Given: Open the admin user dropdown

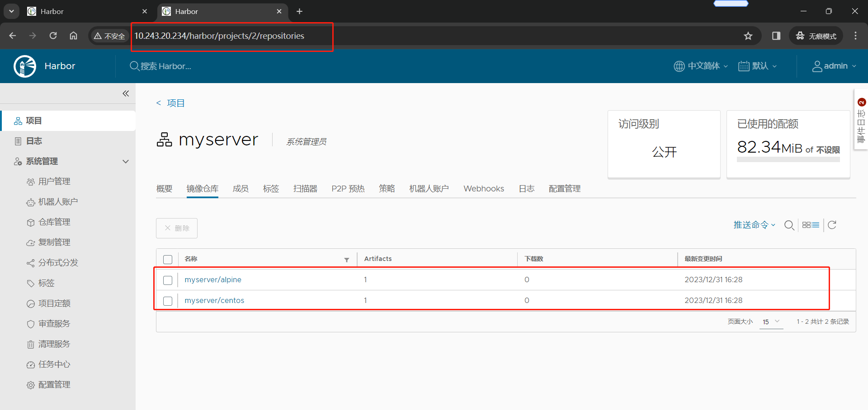Looking at the screenshot, I should tap(835, 66).
